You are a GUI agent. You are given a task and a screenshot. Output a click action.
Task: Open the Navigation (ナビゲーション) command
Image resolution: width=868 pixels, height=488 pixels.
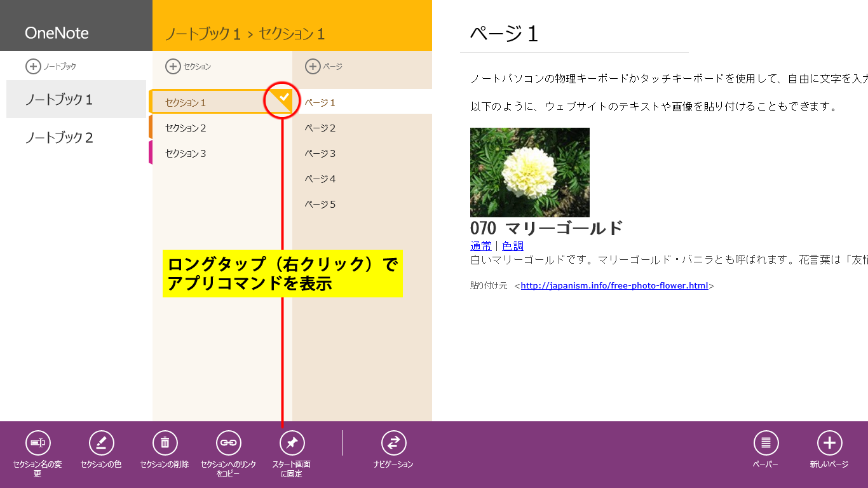(x=393, y=443)
